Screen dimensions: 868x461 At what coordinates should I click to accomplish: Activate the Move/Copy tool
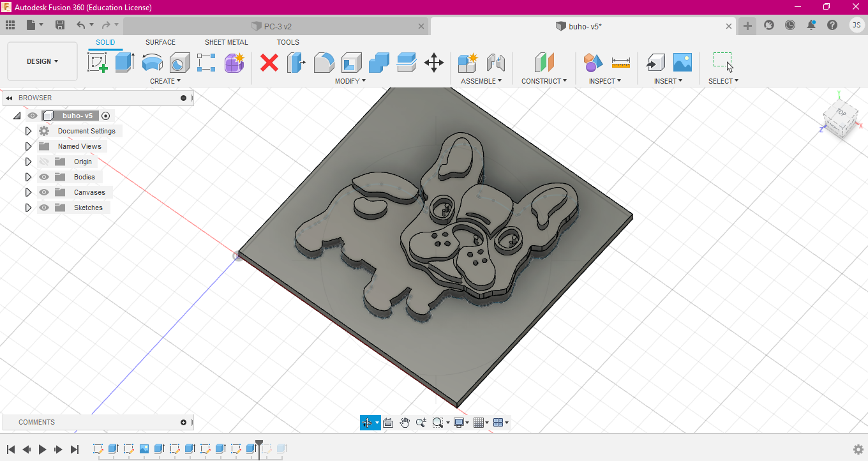(x=434, y=63)
